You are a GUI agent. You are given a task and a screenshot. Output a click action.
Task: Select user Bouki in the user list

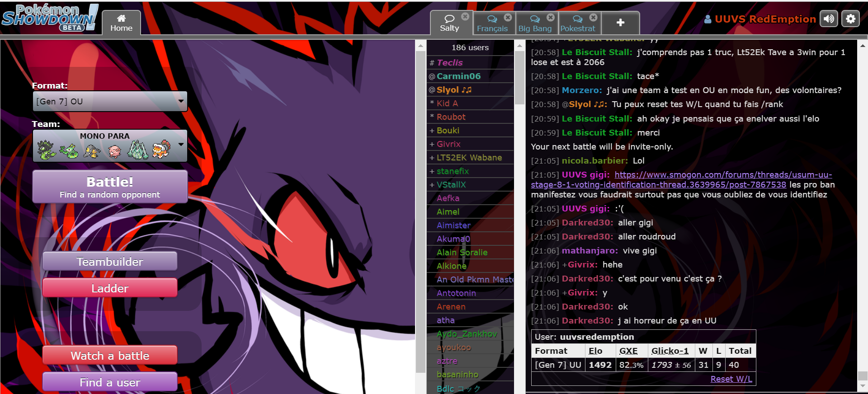point(470,130)
